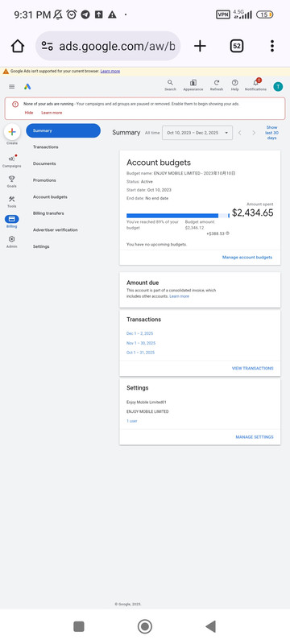The width and height of the screenshot is (290, 644).
Task: Click the 1 user link
Action: tap(132, 421)
